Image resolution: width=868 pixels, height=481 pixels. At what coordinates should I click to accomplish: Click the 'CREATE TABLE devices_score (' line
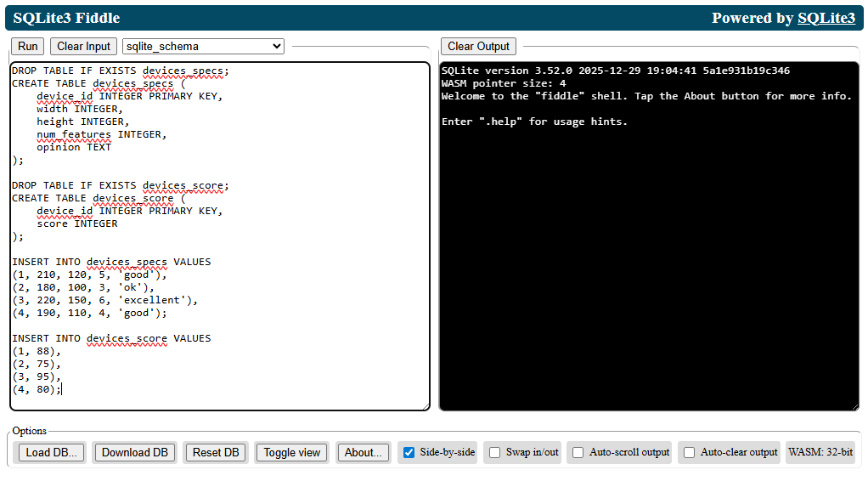pyautogui.click(x=99, y=198)
